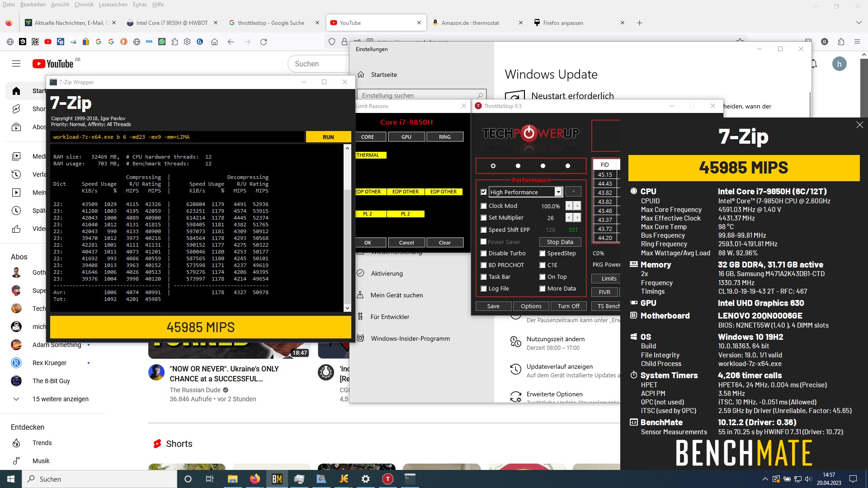
Task: Open the Datei menu
Action: click(9, 4)
